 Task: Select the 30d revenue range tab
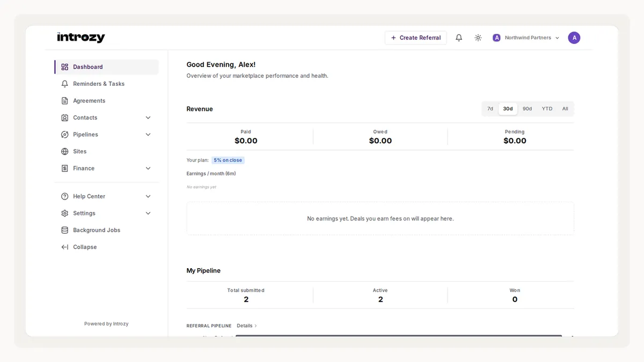(508, 108)
